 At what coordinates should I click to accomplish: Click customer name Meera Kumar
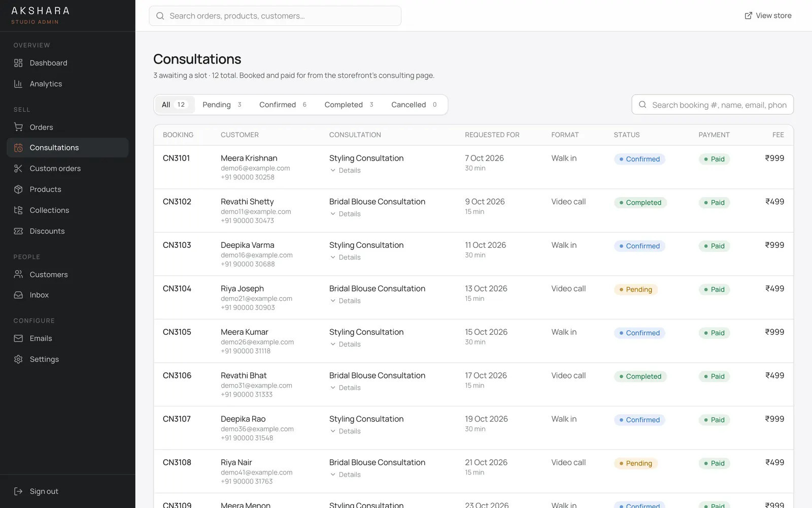pos(245,332)
